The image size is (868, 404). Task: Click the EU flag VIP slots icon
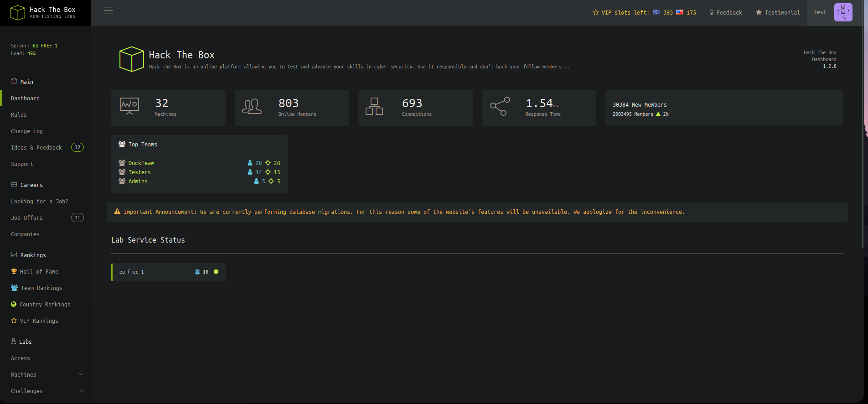coord(656,12)
